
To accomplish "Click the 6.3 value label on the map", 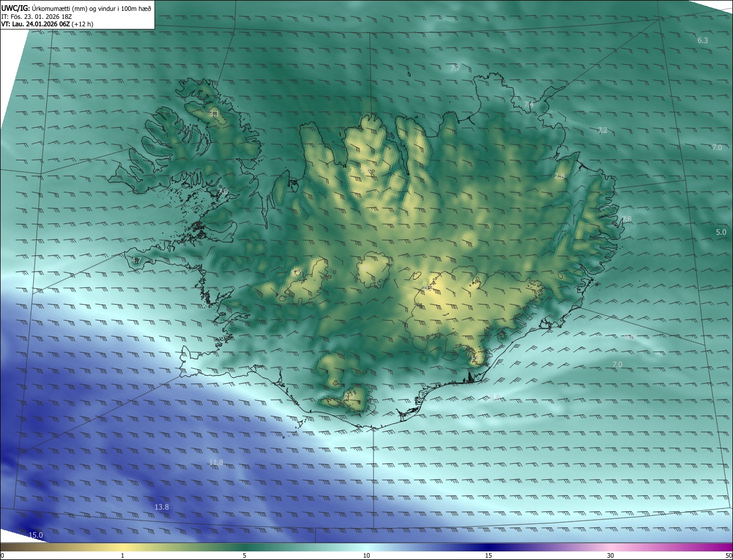I will (x=703, y=41).
